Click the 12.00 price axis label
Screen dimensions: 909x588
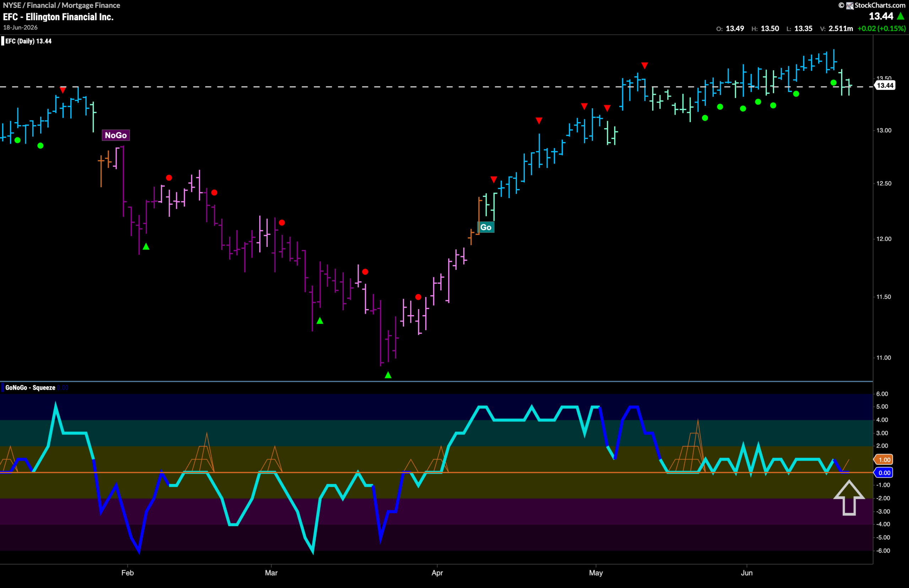point(884,239)
